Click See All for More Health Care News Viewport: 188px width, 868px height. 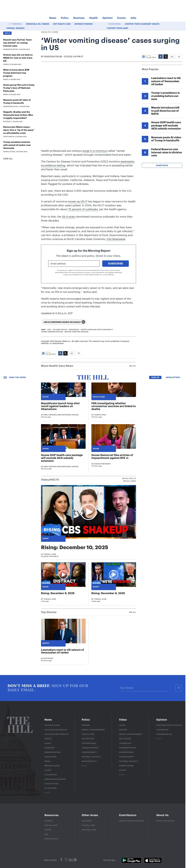point(133,366)
